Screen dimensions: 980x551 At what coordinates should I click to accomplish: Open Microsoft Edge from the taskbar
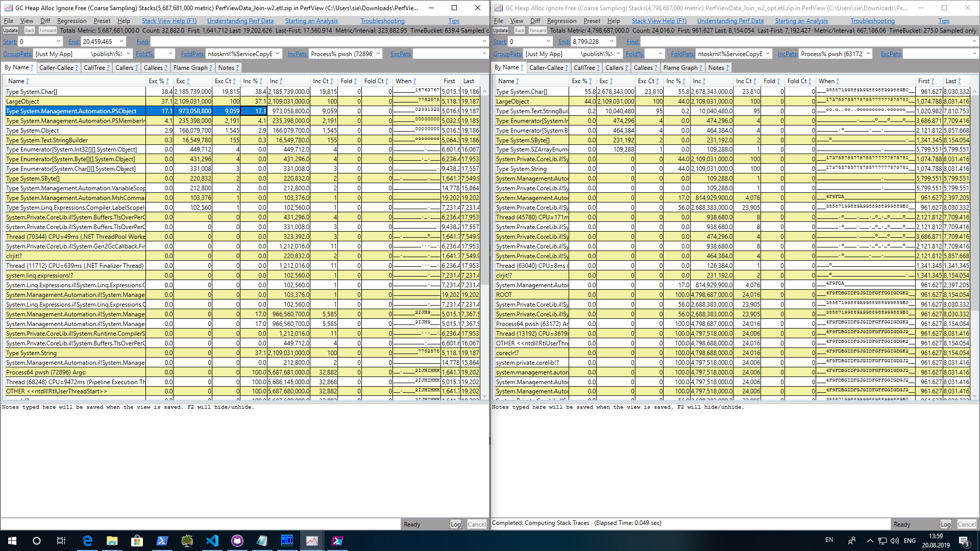(x=87, y=541)
